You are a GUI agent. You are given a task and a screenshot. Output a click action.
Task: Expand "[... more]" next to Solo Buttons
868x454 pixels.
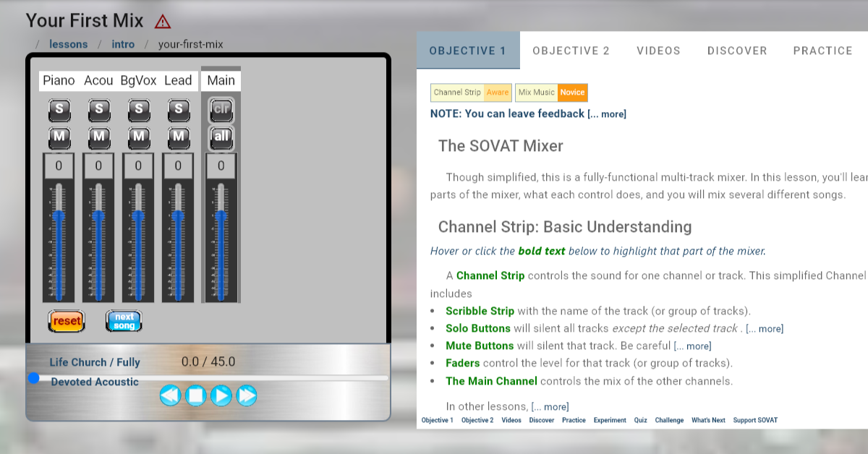point(764,328)
